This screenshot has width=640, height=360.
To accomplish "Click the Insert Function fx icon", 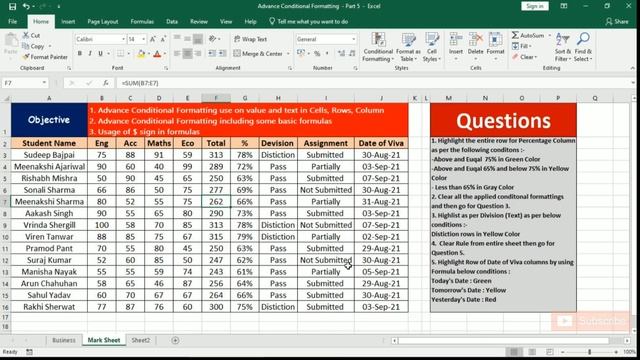I will (106, 83).
